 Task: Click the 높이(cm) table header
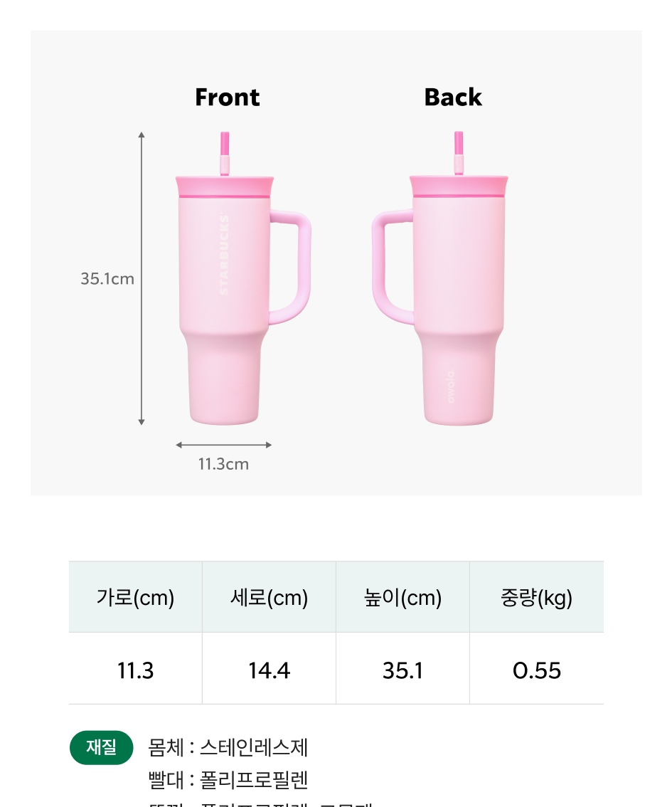pyautogui.click(x=402, y=598)
